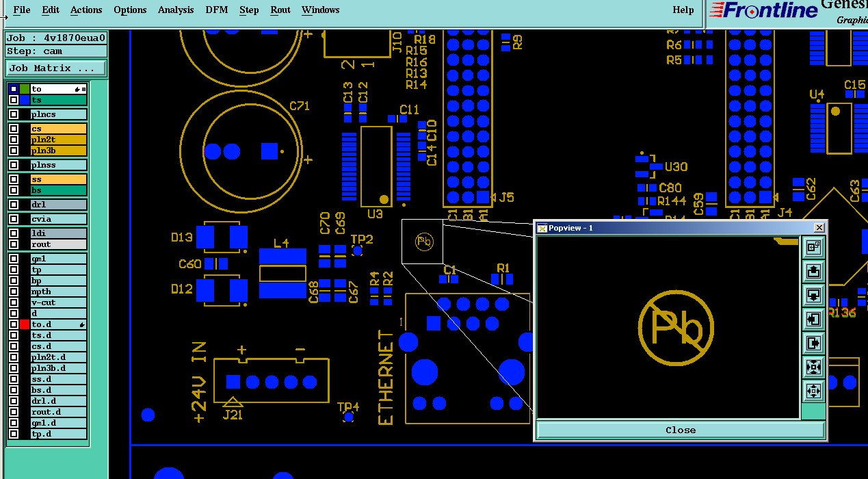This screenshot has height=479, width=868.
Task: Check the box beside layer 'drl'
Action: click(14, 205)
